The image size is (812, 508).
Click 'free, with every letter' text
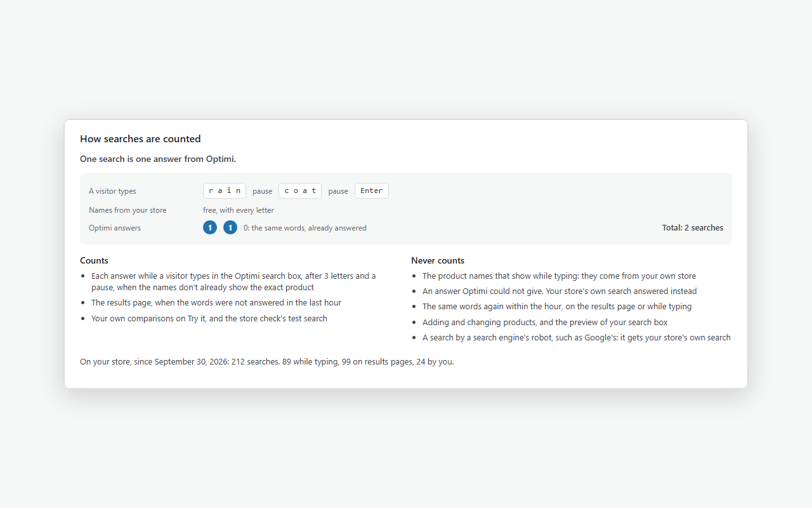click(x=239, y=210)
